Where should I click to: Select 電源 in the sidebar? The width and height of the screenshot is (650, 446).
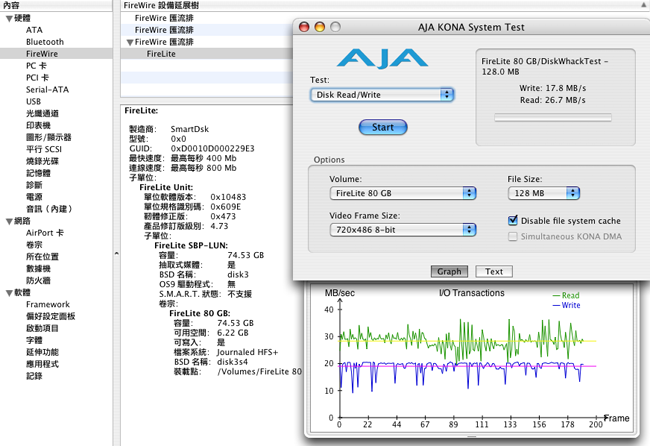tap(34, 197)
